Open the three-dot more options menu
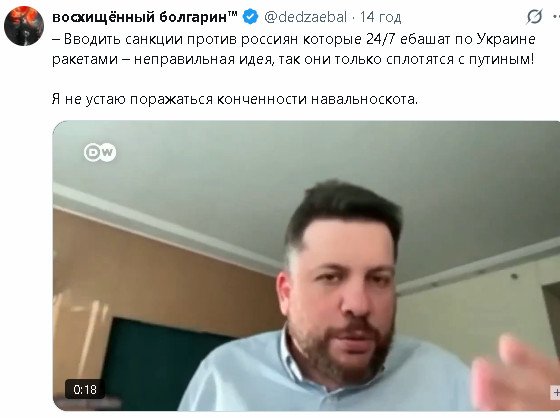This screenshot has height=418, width=560. pyautogui.click(x=556, y=16)
